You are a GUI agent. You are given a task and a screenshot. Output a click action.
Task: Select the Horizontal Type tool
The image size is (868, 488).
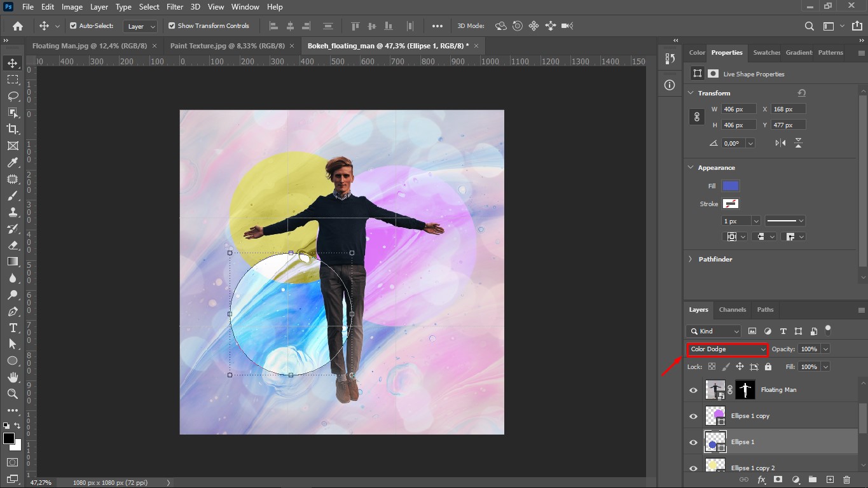point(13,328)
